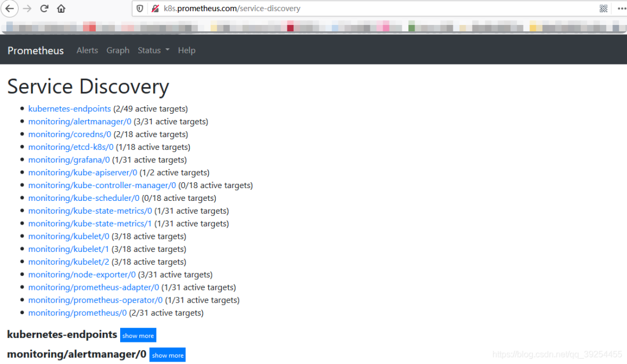
Task: Open monitoring/kubelet/1 link
Action: (69, 249)
